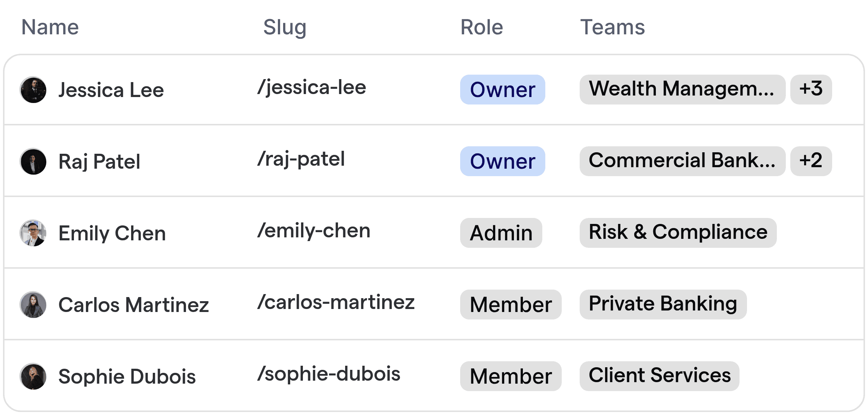Select the Owner role chip for Raj Patel
This screenshot has height=415, width=868.
502,161
